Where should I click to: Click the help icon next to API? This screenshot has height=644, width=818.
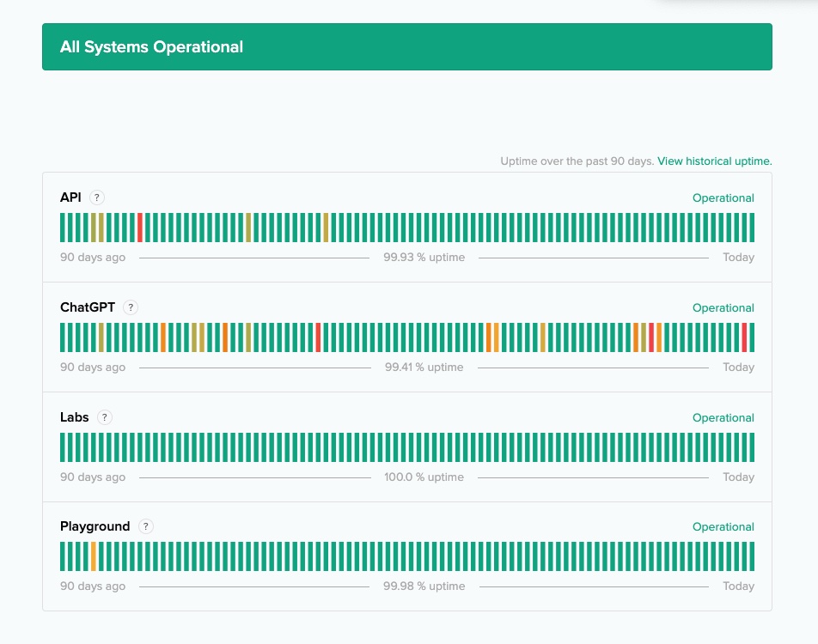97,197
